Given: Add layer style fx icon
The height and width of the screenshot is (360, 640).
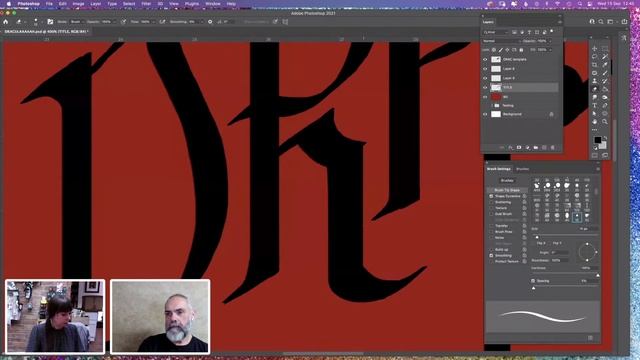Looking at the screenshot, I should (511, 147).
